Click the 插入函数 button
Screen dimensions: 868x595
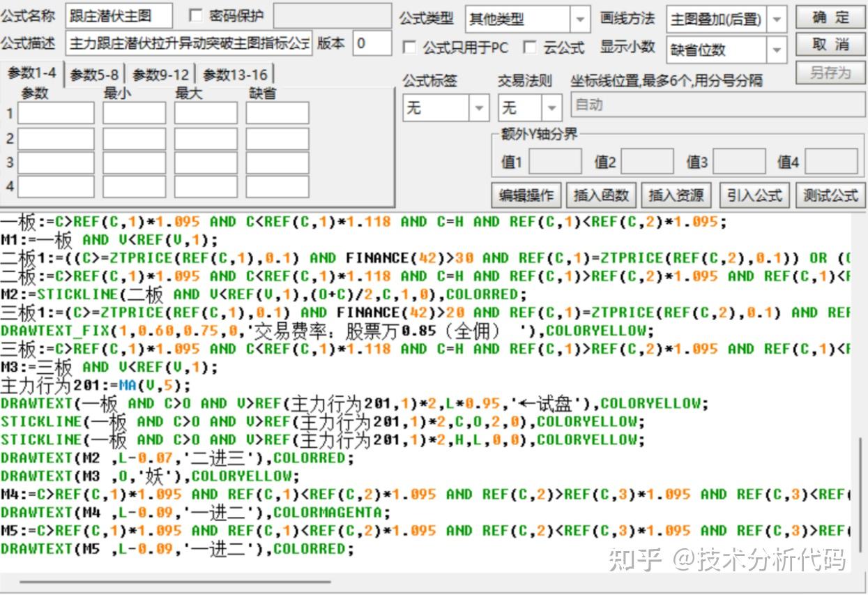(x=601, y=196)
